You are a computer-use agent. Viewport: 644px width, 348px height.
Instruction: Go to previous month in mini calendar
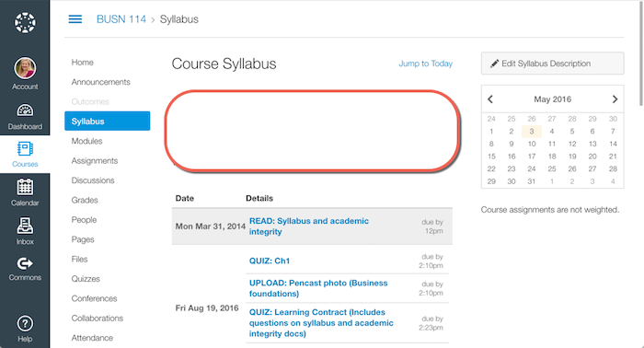[490, 99]
